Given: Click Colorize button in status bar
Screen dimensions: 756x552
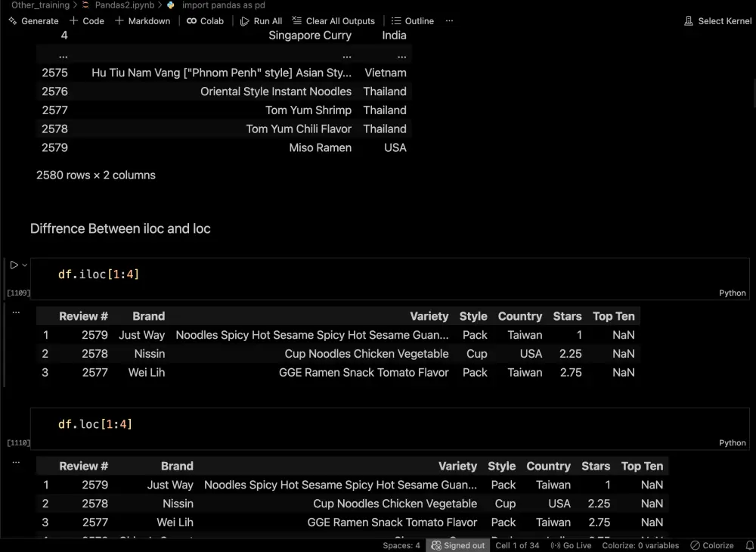Looking at the screenshot, I should [711, 545].
